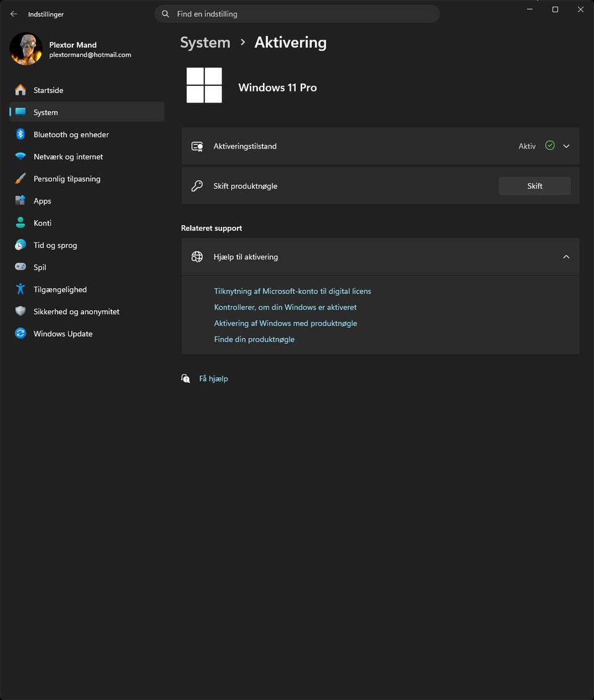Expand the Aktiveringstilstand chevron
594x700 pixels.
566,146
